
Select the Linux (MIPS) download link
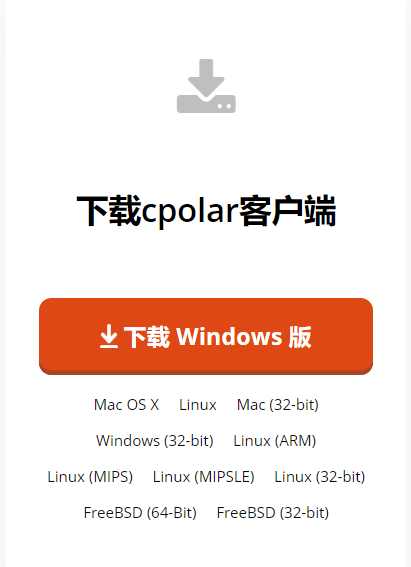pos(90,477)
